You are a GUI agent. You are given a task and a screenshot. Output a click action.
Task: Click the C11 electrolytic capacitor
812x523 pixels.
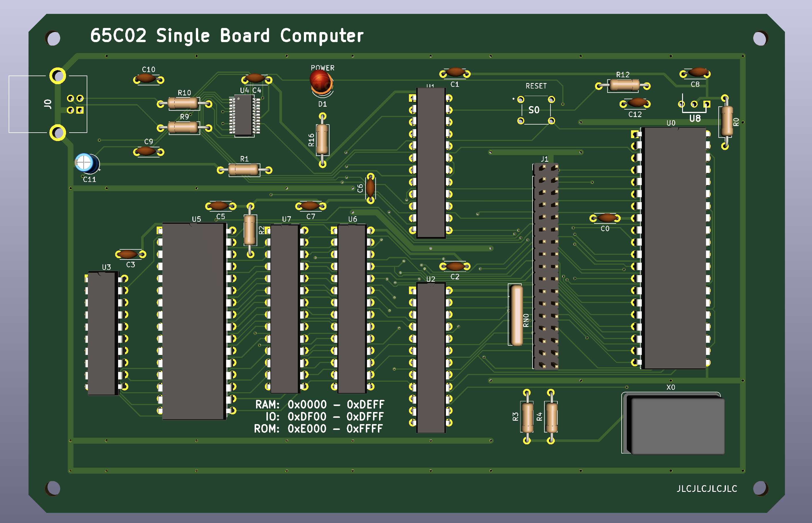click(86, 163)
